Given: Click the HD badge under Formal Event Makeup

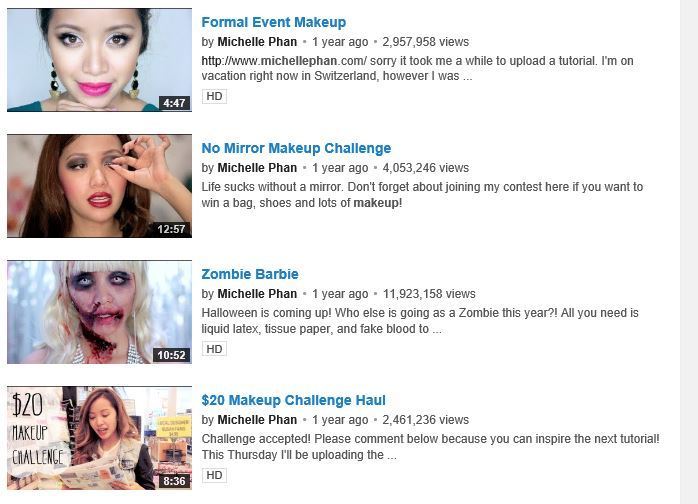Looking at the screenshot, I should tap(214, 96).
